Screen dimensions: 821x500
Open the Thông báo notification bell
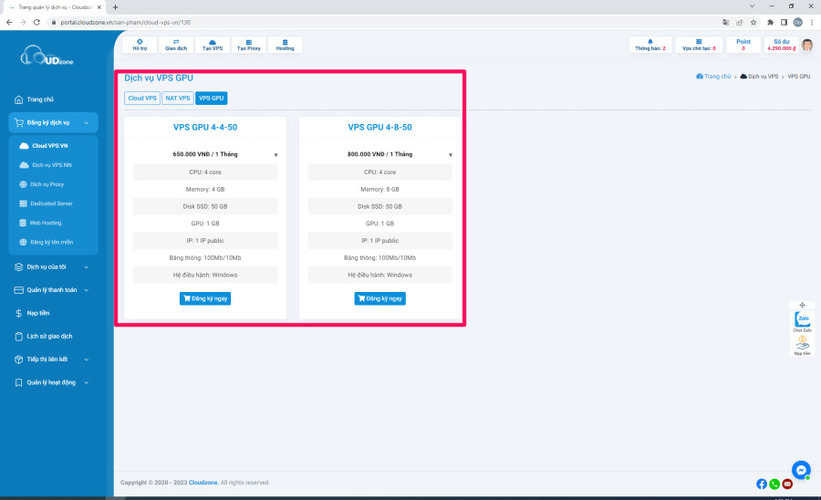pyautogui.click(x=650, y=42)
